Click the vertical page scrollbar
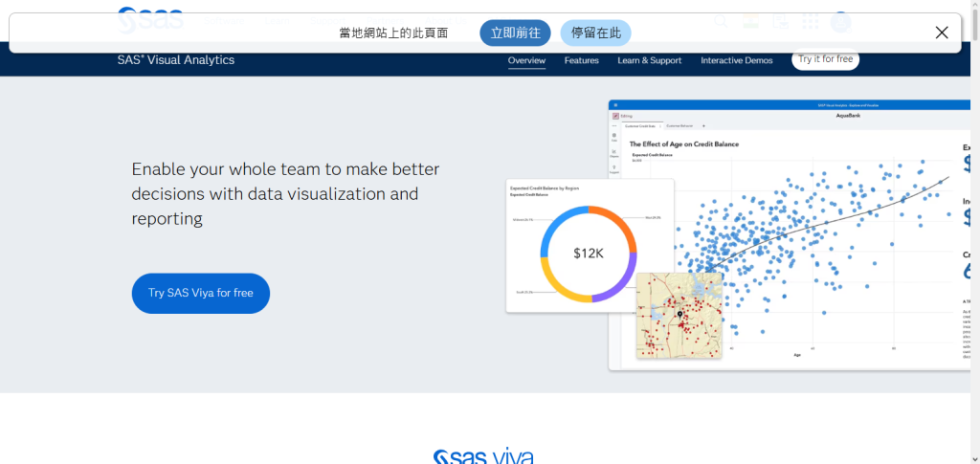Viewport: 980px width, 464px height. tap(975, 232)
